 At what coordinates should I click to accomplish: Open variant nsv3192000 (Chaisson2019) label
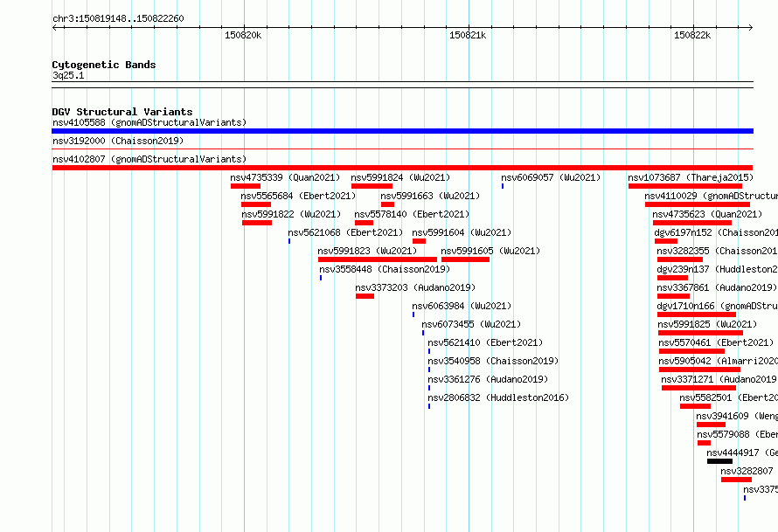118,141
